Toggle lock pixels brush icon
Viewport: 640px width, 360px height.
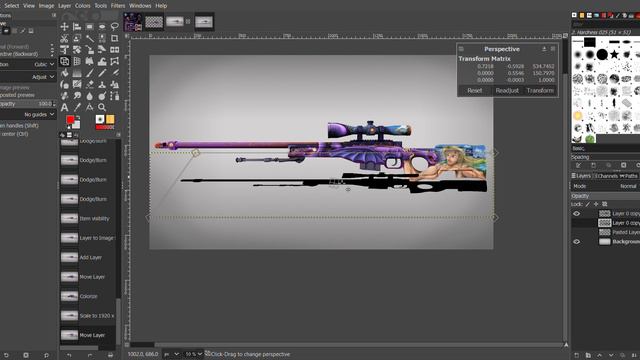588,204
